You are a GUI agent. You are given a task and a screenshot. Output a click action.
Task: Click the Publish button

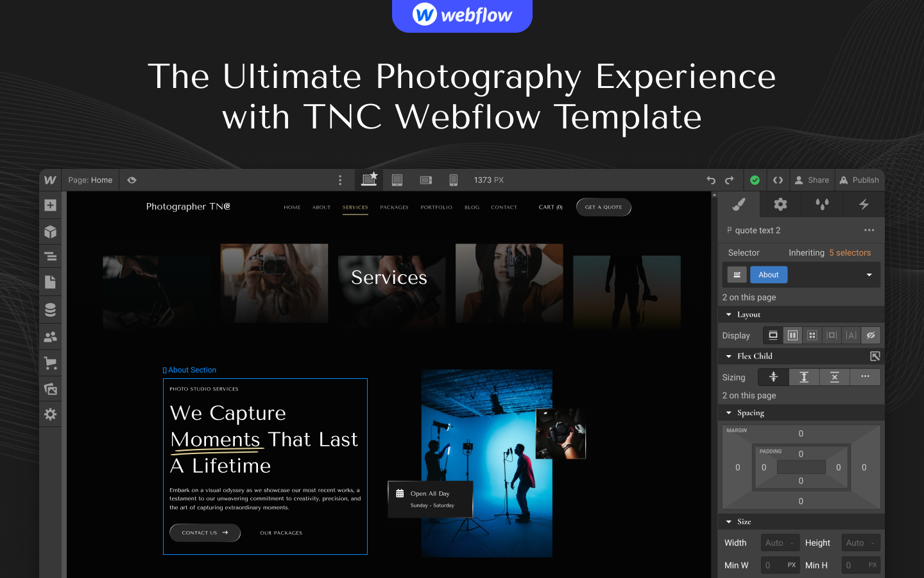pos(859,180)
